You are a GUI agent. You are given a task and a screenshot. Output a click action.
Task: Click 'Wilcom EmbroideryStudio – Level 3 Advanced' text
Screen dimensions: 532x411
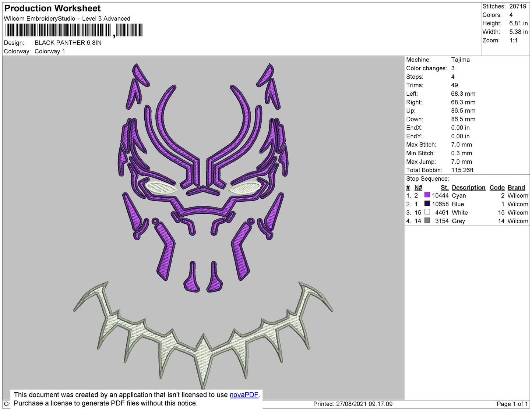tap(67, 18)
